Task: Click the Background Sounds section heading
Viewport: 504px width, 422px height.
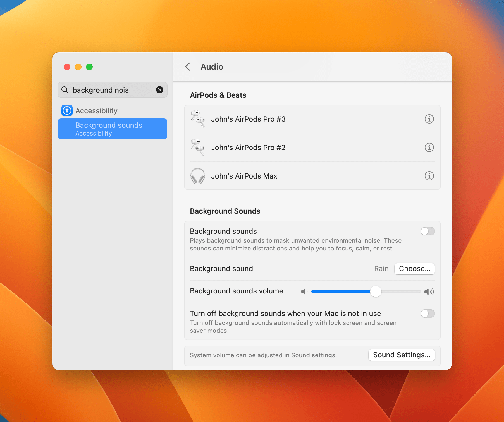Action: click(x=225, y=211)
